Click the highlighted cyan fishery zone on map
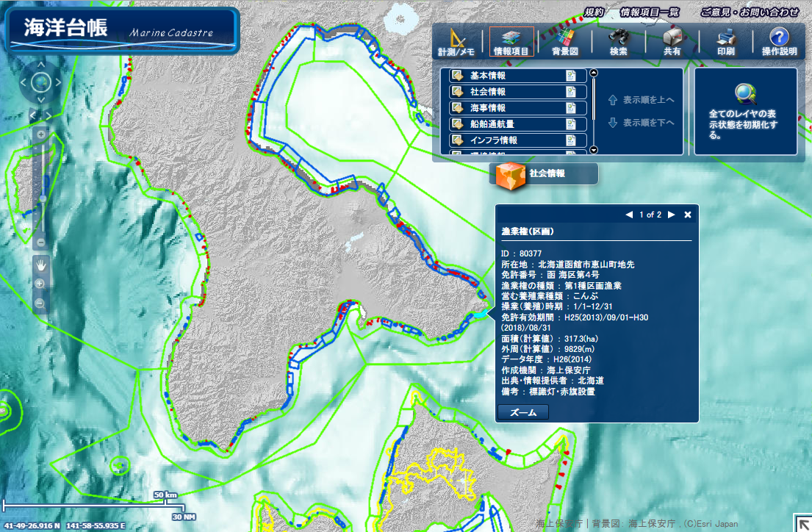Screen dimensions: 812x532 (481, 314)
